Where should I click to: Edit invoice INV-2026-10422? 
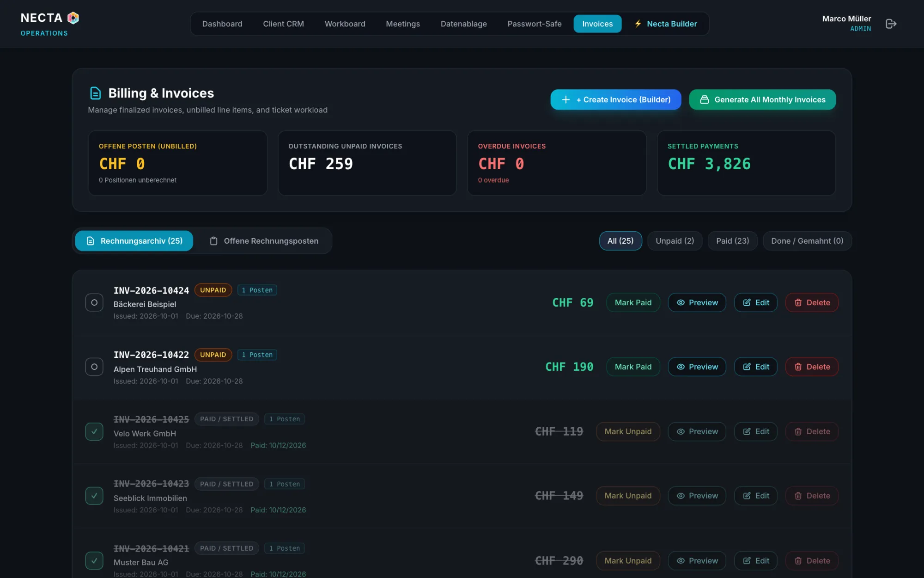756,367
